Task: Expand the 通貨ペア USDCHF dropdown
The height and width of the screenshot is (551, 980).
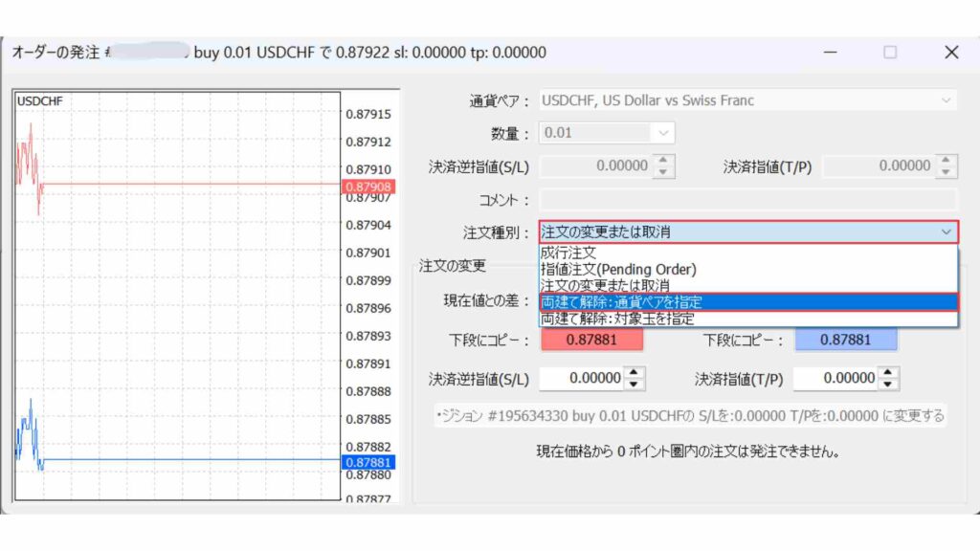Action: point(946,100)
